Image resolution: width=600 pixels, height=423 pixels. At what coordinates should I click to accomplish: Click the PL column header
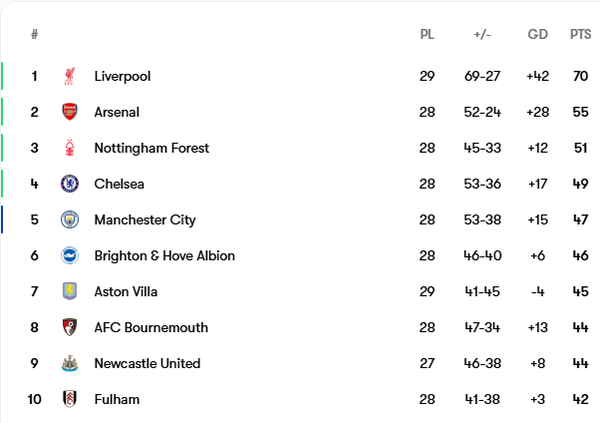click(x=427, y=34)
